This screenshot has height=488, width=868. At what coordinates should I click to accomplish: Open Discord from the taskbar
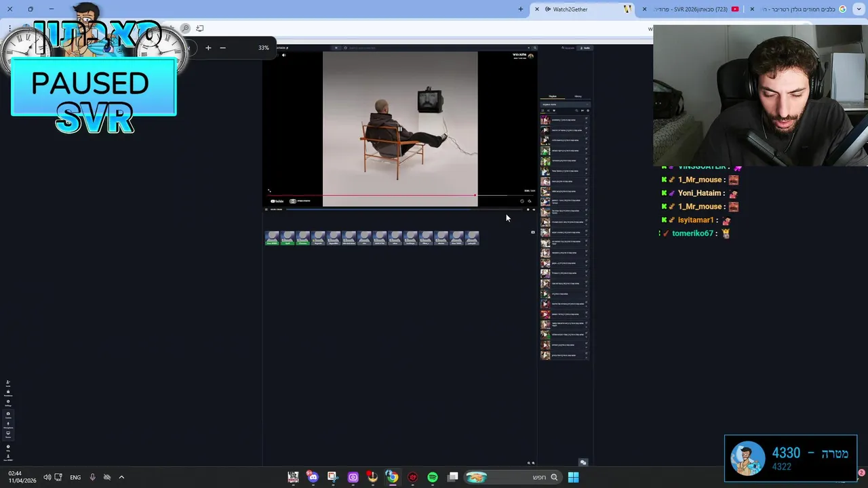click(x=313, y=477)
